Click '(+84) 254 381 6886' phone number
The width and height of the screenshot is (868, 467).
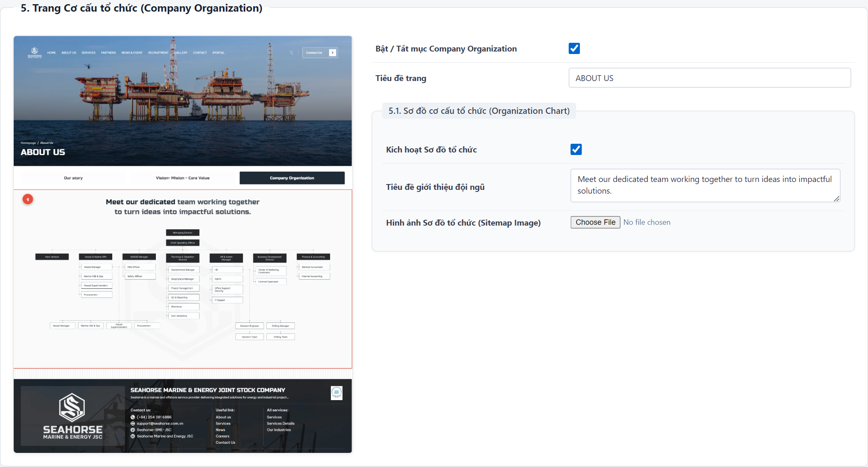154,417
